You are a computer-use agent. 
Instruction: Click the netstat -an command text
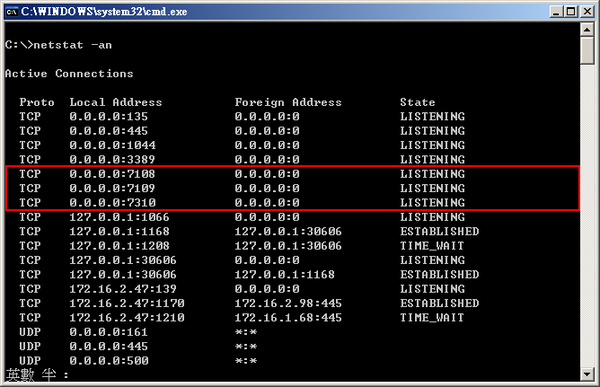tap(73, 45)
